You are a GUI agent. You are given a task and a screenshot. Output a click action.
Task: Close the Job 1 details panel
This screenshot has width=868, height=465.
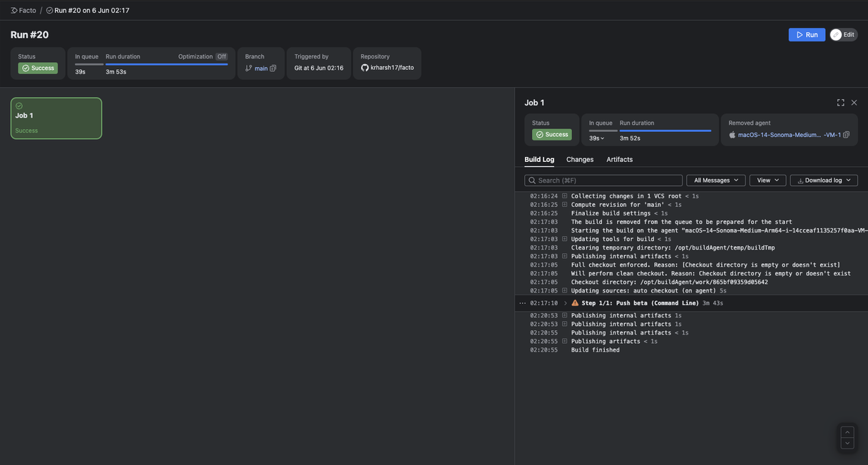[x=854, y=103]
